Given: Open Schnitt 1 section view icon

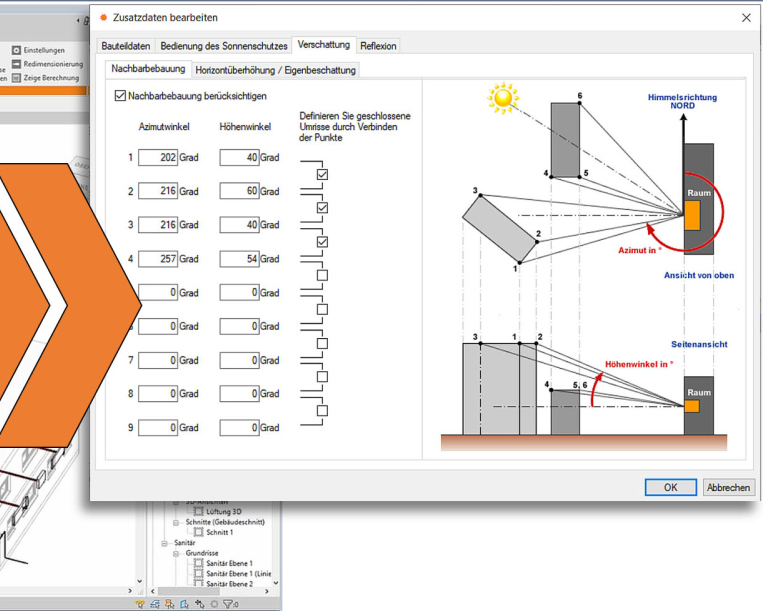Looking at the screenshot, I should point(198,532).
